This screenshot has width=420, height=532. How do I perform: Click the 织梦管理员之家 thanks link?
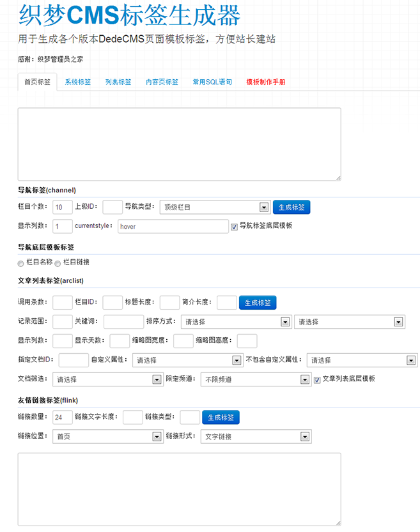pos(61,59)
